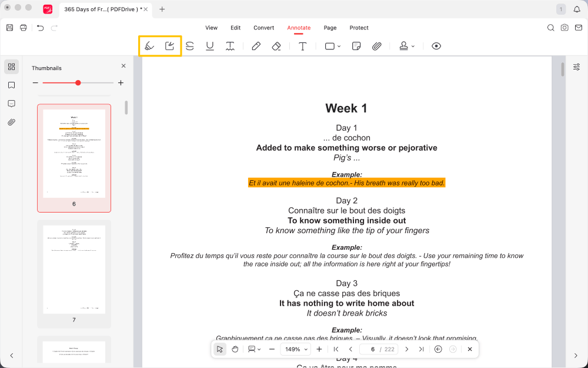Pick the Squiggly underline tool
This screenshot has width=588, height=368.
[229, 46]
